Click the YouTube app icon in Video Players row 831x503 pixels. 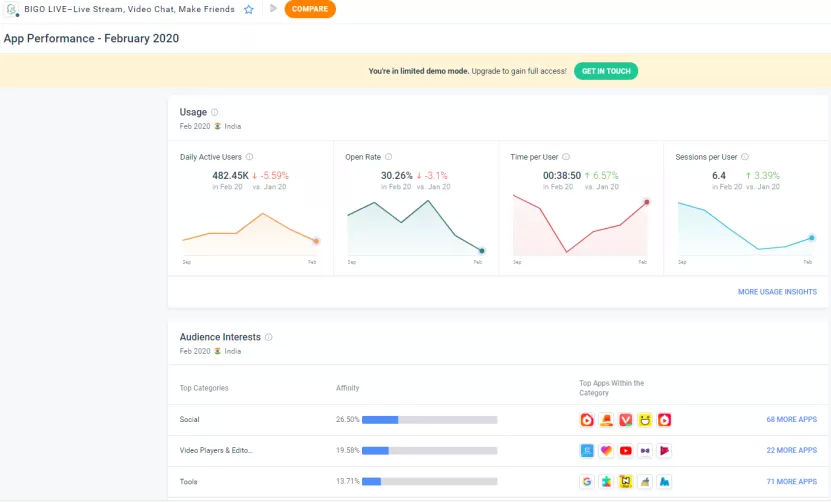tap(626, 451)
